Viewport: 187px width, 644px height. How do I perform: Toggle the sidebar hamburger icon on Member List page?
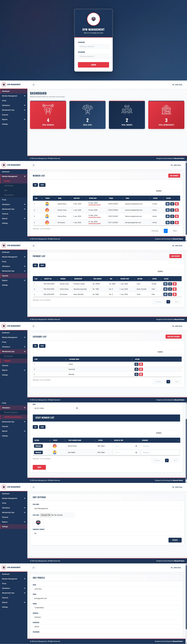34,165
